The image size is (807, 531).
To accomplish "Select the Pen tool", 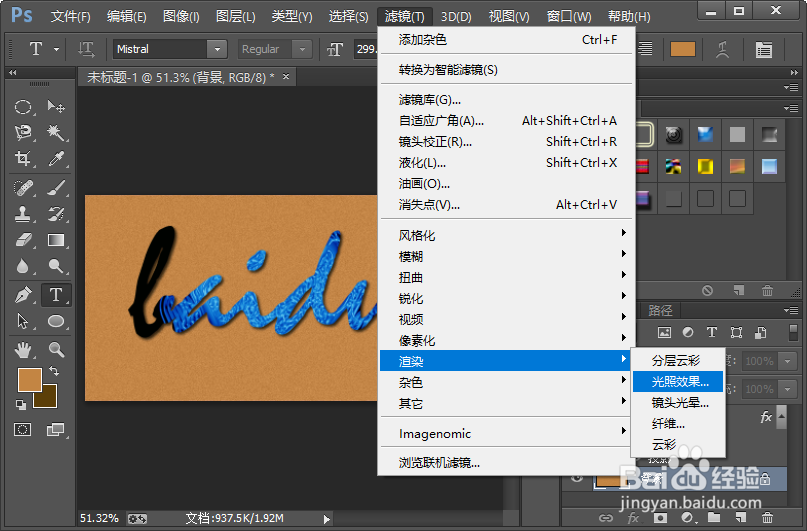I will (23, 295).
